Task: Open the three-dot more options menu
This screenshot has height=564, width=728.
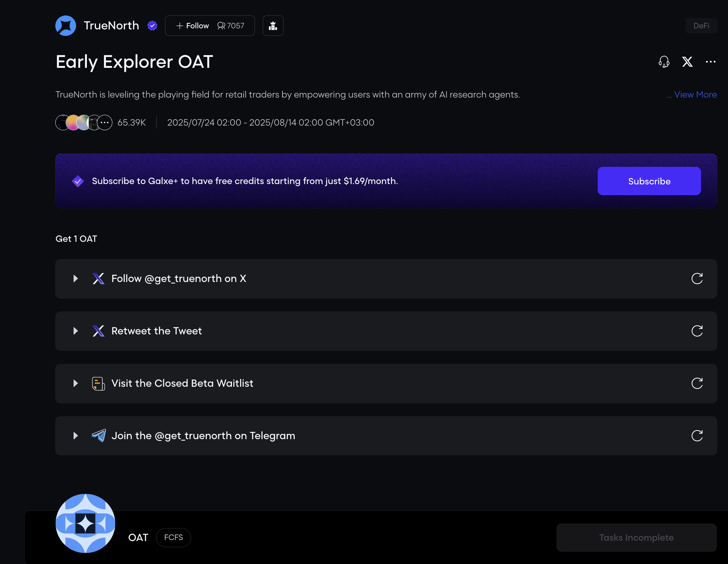Action: click(710, 62)
